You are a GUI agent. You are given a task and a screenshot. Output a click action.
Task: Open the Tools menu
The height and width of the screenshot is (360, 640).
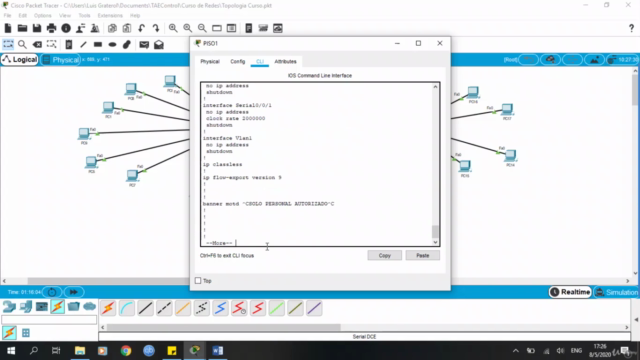(84, 16)
